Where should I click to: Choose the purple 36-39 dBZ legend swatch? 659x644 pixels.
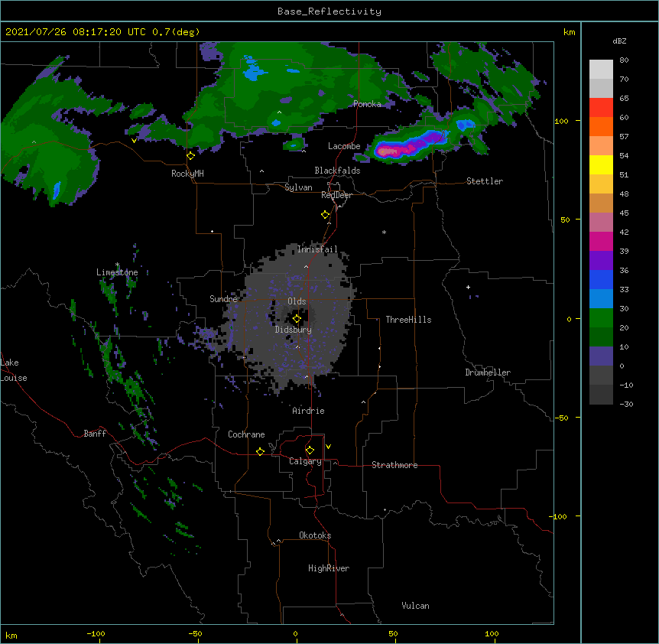(x=601, y=261)
